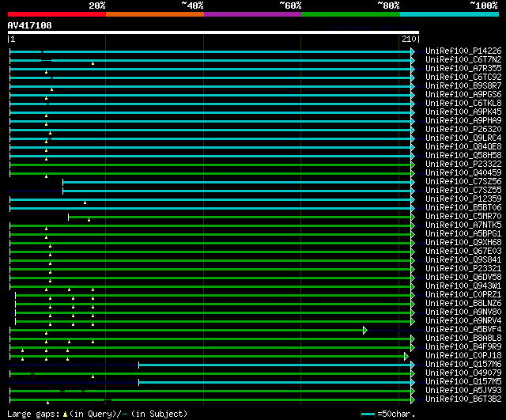506x420 pixels.
Task: Click the UniRef100_C5MR70 entry
Action: [463, 216]
